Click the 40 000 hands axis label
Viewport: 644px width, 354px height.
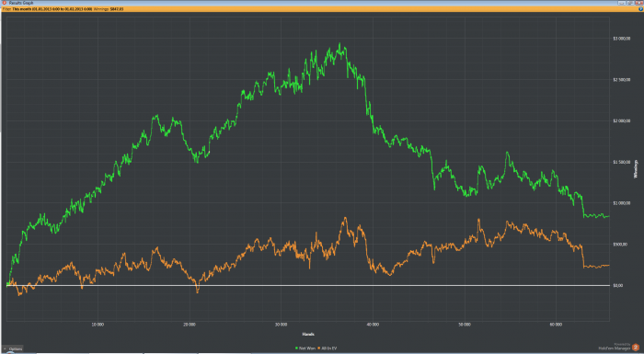coord(373,325)
